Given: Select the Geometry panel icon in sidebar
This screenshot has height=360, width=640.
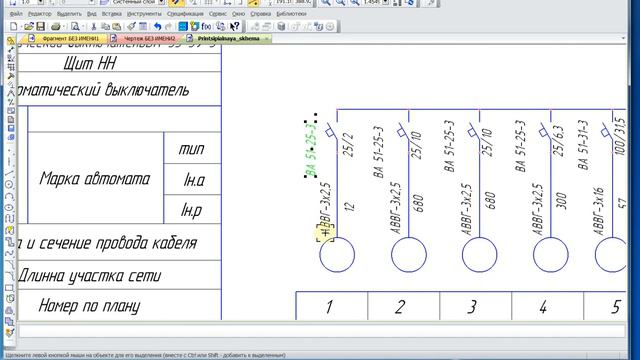Looking at the screenshot, I should point(11,41).
